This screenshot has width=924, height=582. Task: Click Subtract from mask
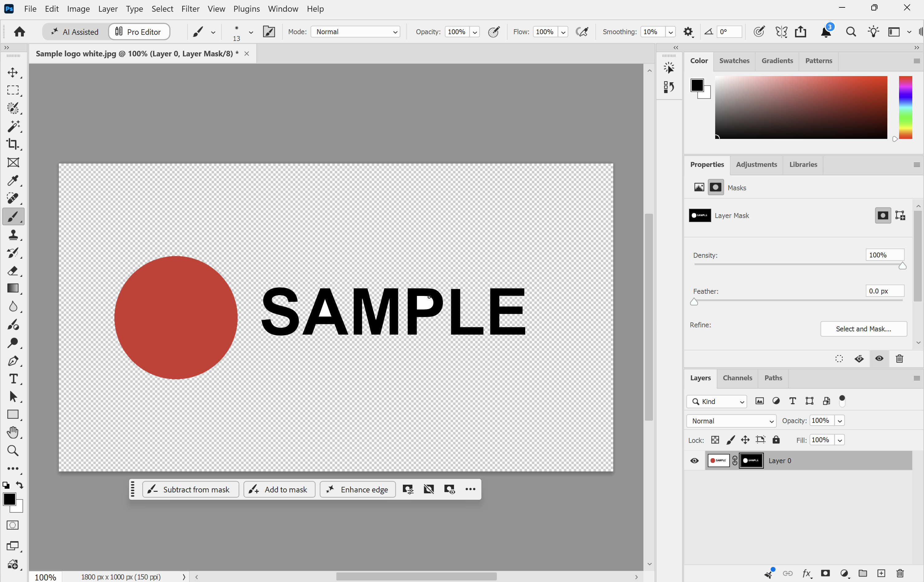point(191,490)
